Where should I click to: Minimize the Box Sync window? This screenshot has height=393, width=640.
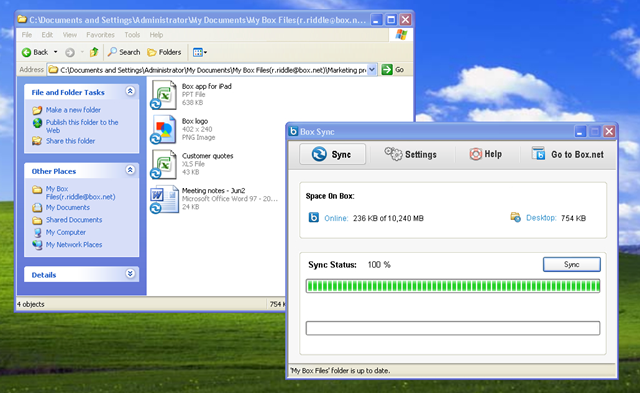pos(580,131)
